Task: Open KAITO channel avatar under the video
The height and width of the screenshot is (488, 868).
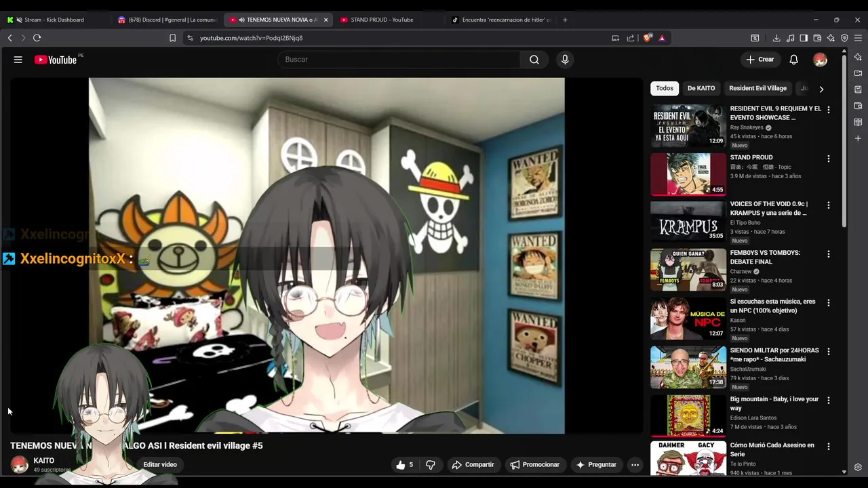Action: (x=20, y=465)
